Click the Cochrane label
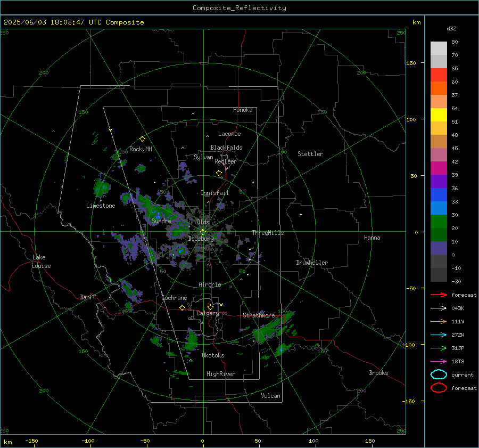The image size is (479, 448). pos(174,298)
